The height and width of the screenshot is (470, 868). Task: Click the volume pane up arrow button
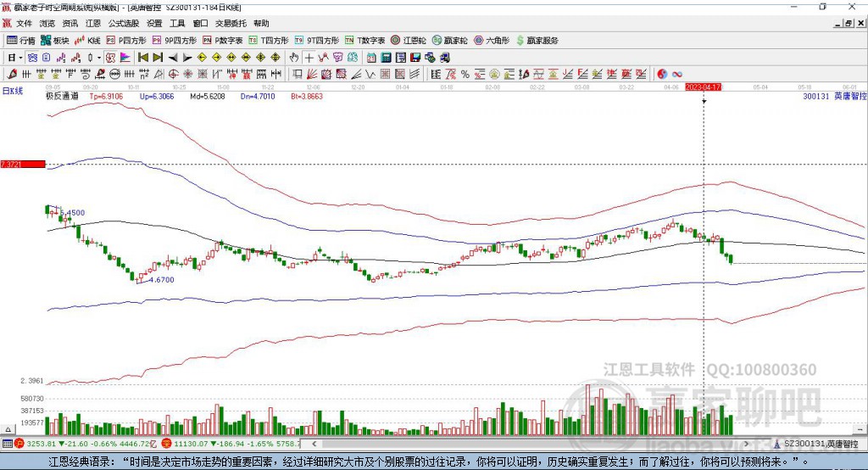pos(8,429)
